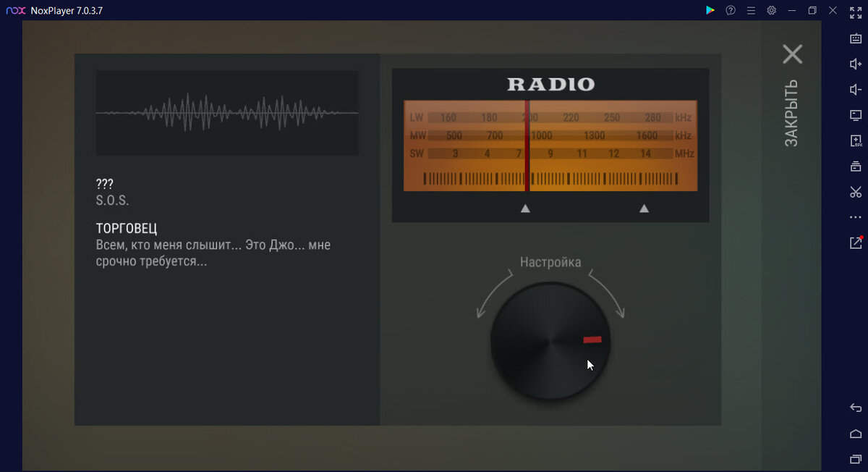Click the ЗАКРЫТЬ vertical label
Viewport: 868px width, 472px height.
click(792, 113)
